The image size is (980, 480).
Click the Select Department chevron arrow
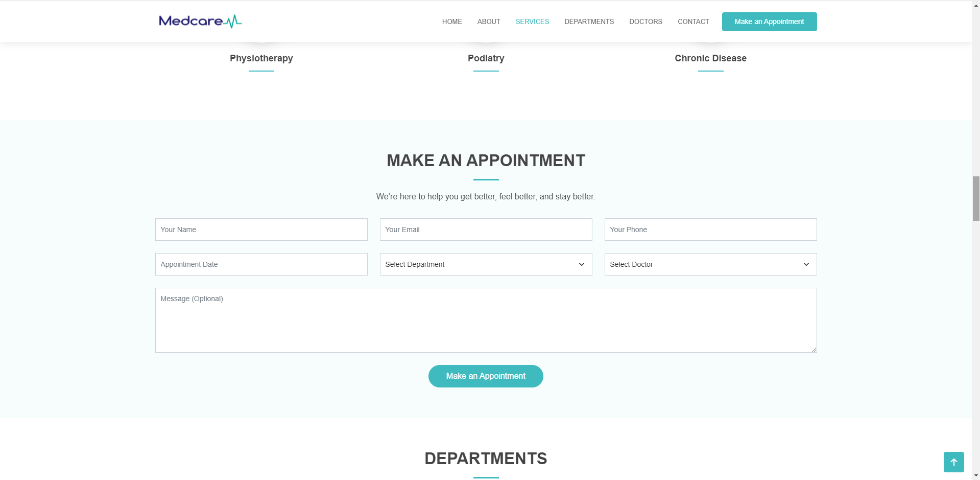(x=581, y=264)
